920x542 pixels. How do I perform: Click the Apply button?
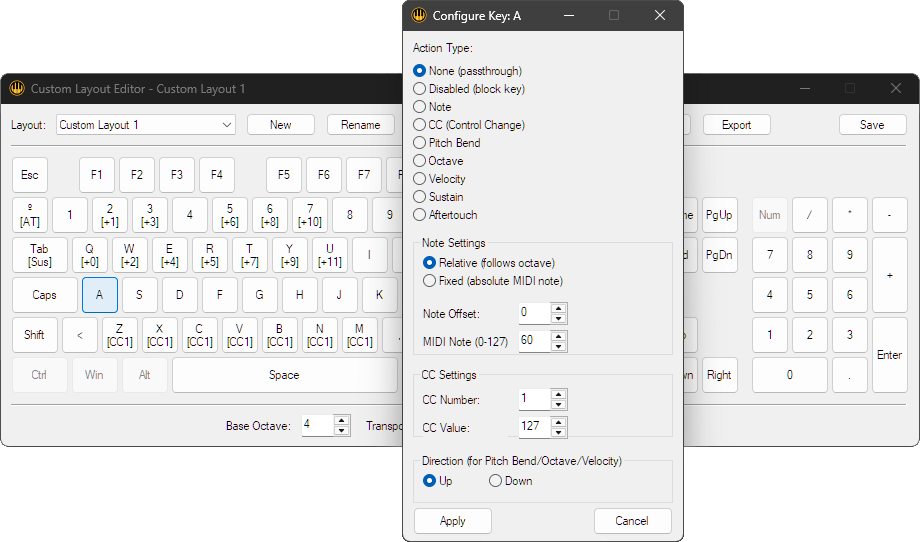click(452, 521)
